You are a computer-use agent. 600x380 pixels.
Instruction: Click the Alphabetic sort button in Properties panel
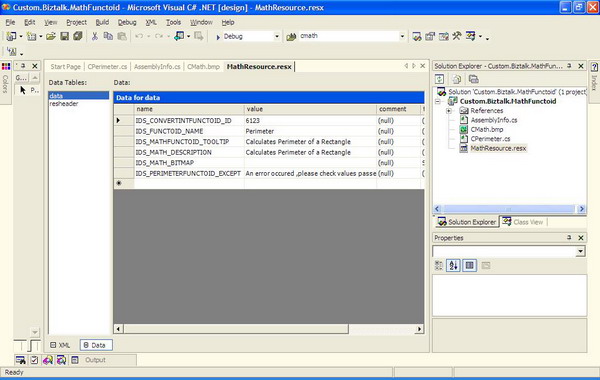pyautogui.click(x=453, y=265)
